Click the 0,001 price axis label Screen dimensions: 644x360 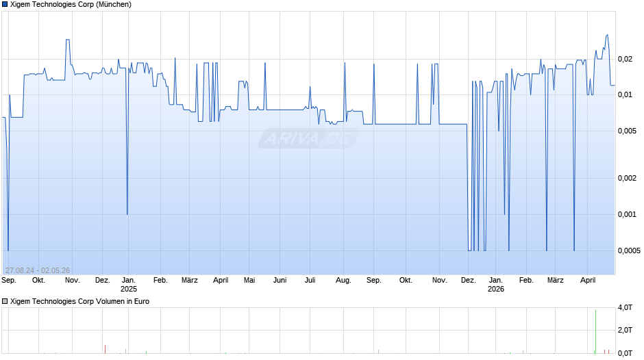[627, 214]
